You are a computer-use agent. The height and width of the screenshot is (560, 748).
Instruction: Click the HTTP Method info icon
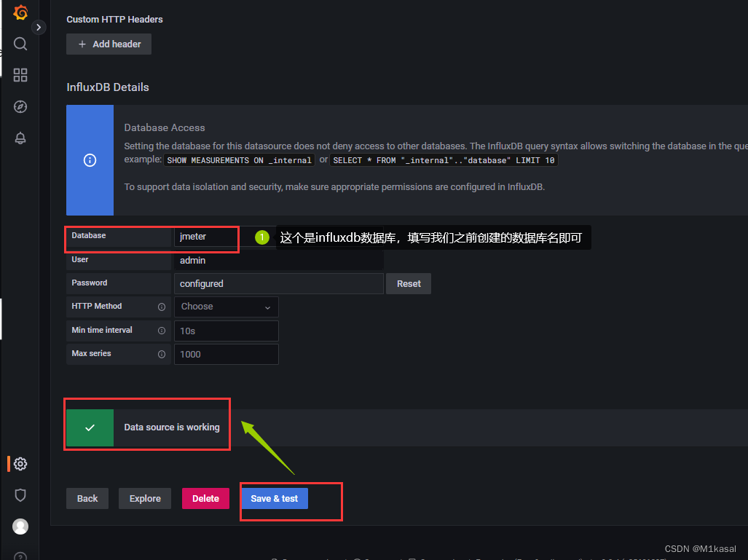(x=162, y=307)
